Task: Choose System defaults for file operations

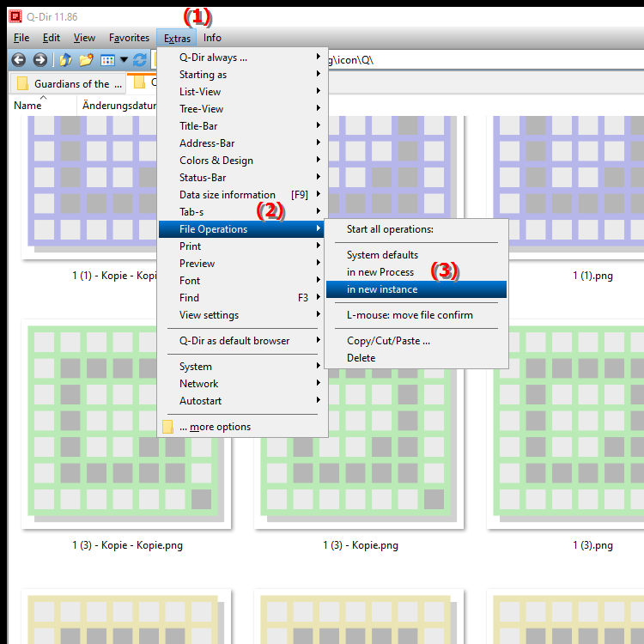Action: pos(416,255)
